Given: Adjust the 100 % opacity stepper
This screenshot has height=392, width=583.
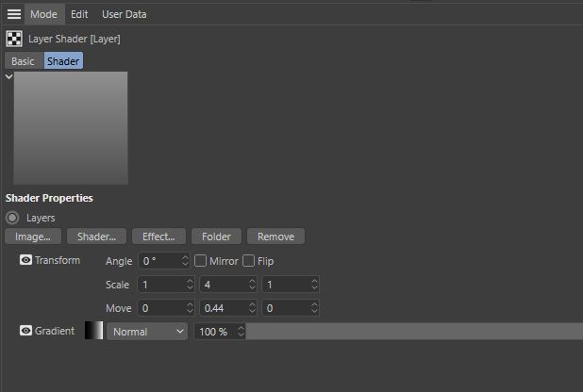Looking at the screenshot, I should (241, 332).
